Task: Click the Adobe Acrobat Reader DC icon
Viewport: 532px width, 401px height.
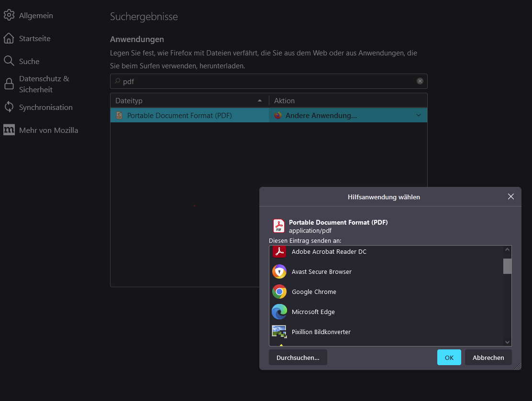Action: (279, 251)
